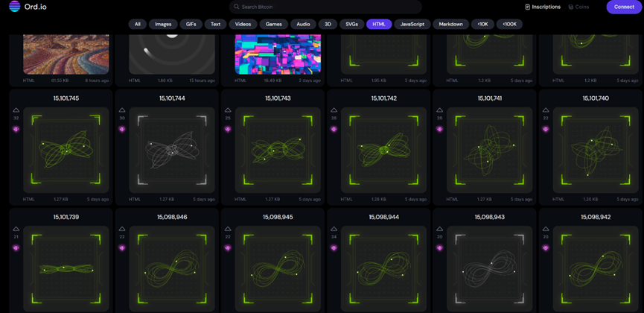644x313 pixels.
Task: Click the pink gem icon on inscription 15,101,739
Action: tap(16, 248)
